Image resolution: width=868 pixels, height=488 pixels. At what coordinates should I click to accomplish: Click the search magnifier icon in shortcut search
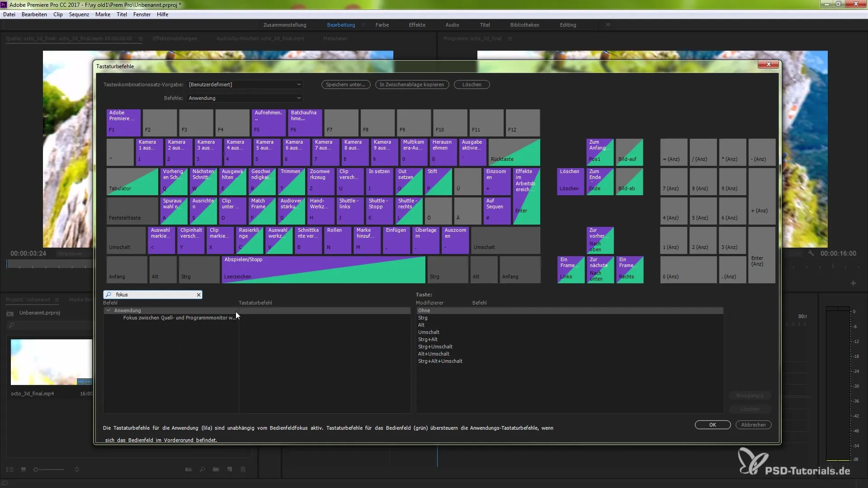[108, 295]
